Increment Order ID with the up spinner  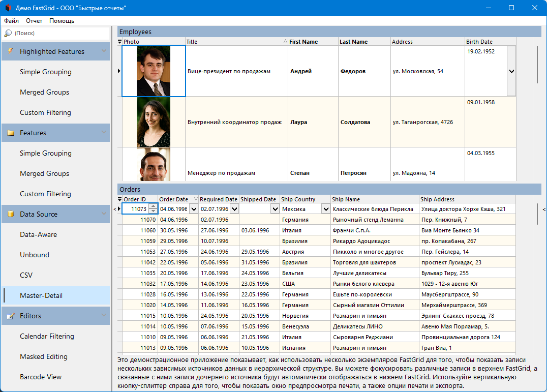click(x=153, y=206)
